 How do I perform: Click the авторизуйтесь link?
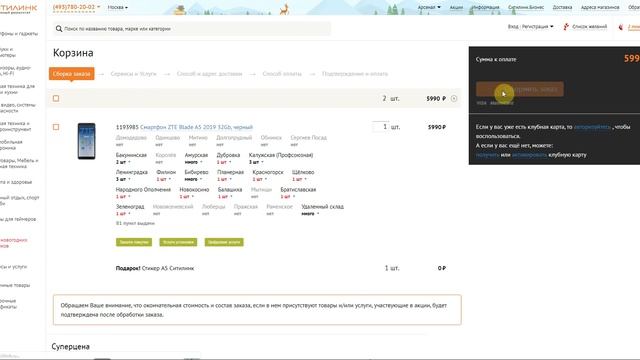592,127
